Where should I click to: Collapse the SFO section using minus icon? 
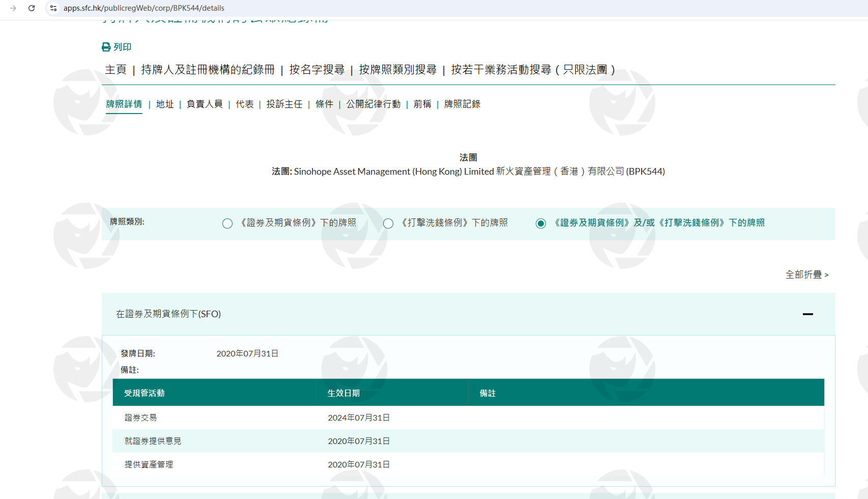coord(807,314)
